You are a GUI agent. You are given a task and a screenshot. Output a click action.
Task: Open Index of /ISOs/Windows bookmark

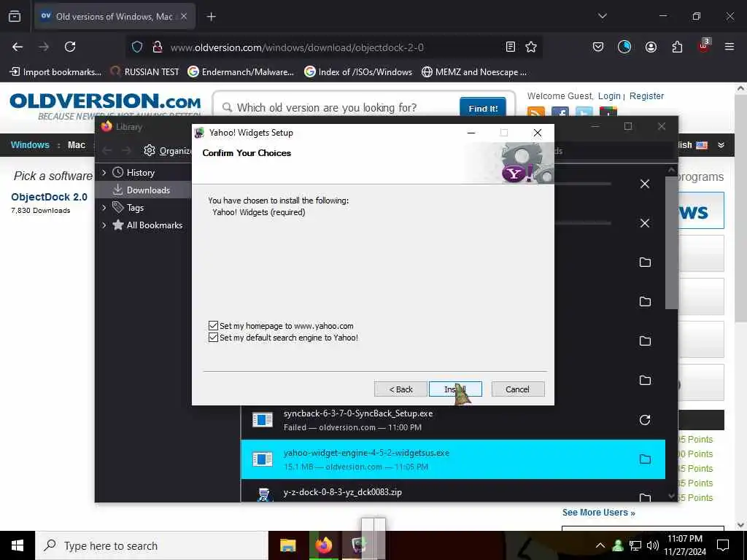[358, 72]
